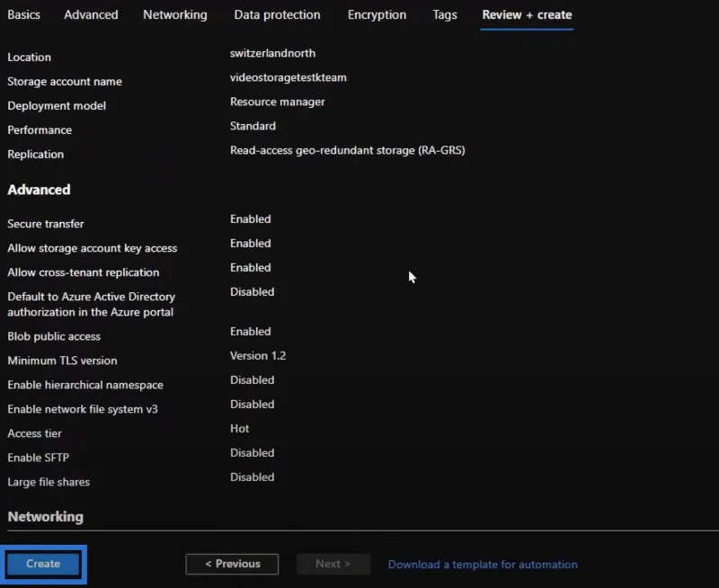Click the Performance label
The image size is (719, 588).
click(40, 130)
